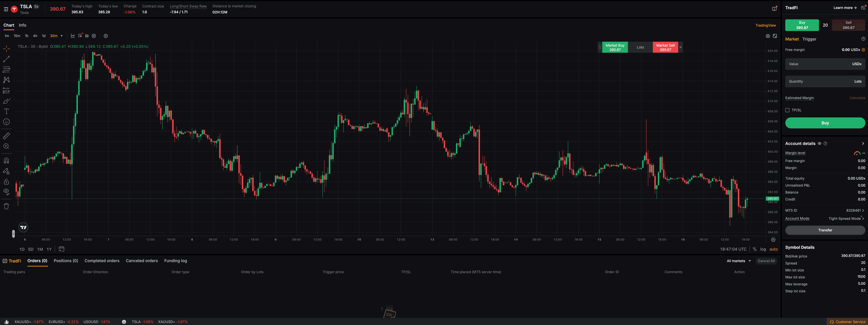
Task: Click the help question mark beside Trigger
Action: coord(863,39)
